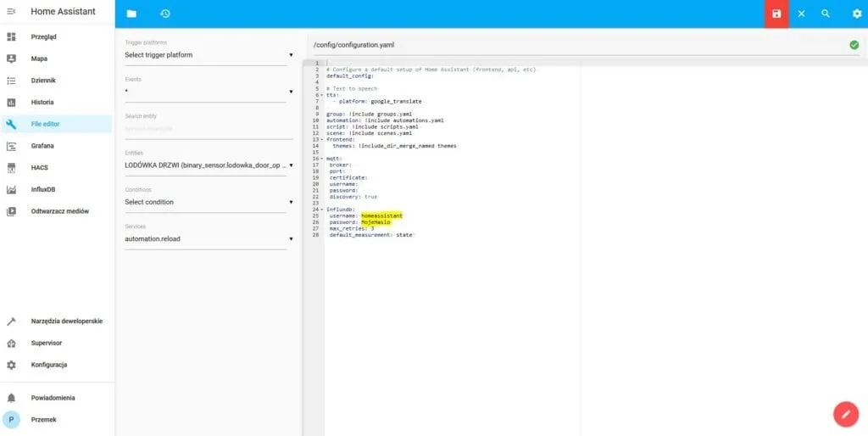The height and width of the screenshot is (436, 868).
Task: Click the Supervisor icon
Action: click(x=11, y=343)
